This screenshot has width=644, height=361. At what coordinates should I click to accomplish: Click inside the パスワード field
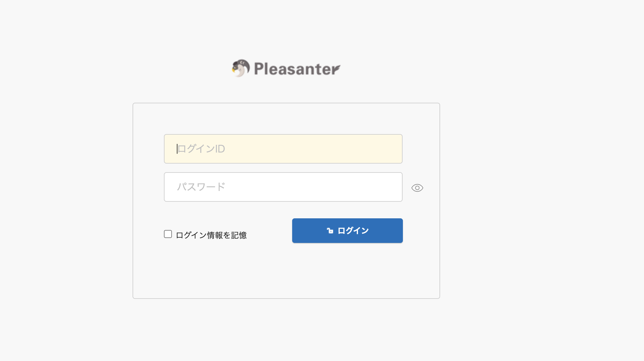click(x=283, y=187)
